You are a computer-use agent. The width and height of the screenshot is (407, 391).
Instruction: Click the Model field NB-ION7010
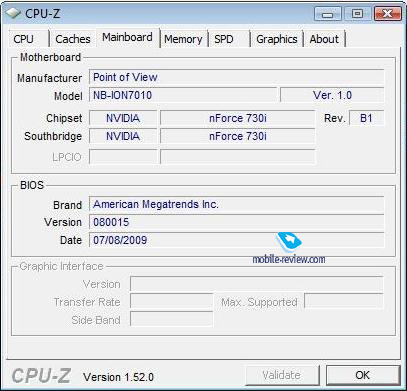183,95
